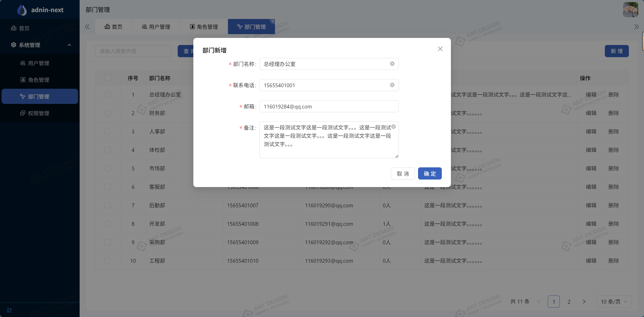The height and width of the screenshot is (317, 644).
Task: Close the 部门新增 dialog via X icon
Action: point(440,49)
